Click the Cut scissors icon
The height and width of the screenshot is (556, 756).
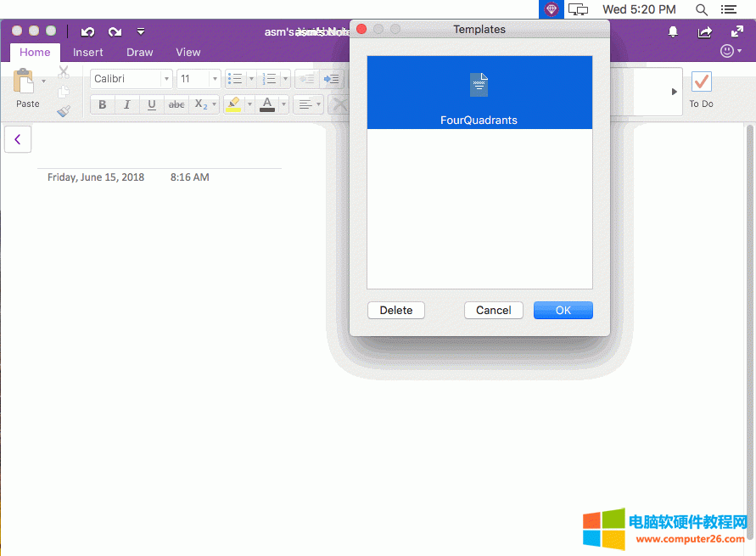click(64, 72)
